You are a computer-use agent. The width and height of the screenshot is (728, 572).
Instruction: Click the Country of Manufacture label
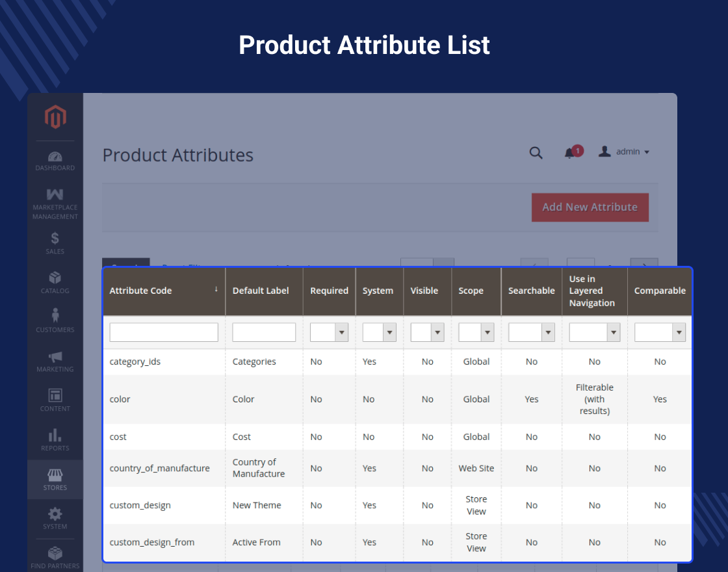pos(259,468)
